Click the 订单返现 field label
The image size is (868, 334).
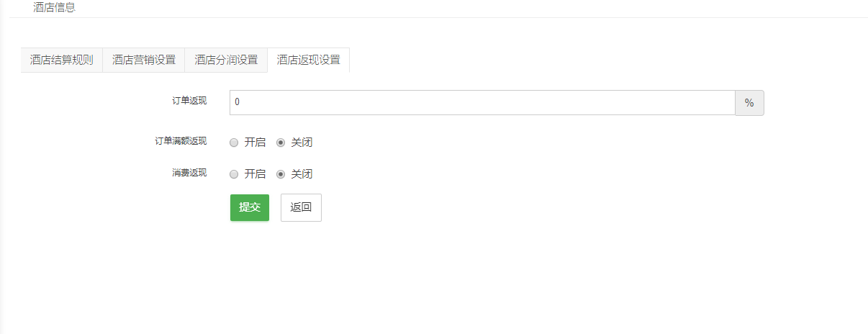coord(189,101)
